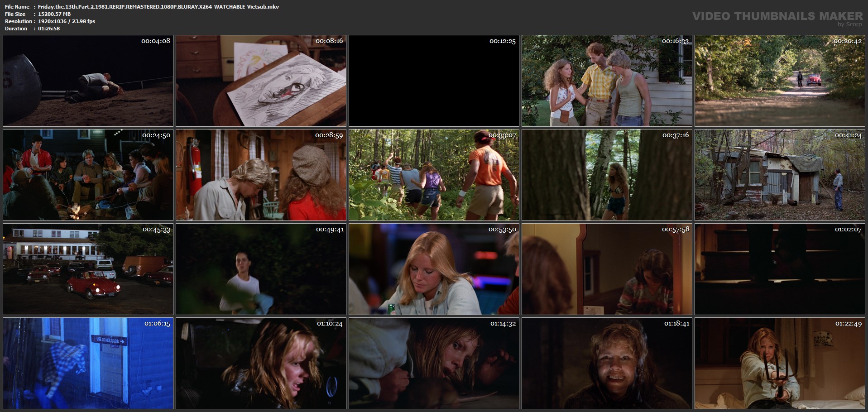868x412 pixels.
Task: Click the Resolution label
Action: [x=19, y=21]
